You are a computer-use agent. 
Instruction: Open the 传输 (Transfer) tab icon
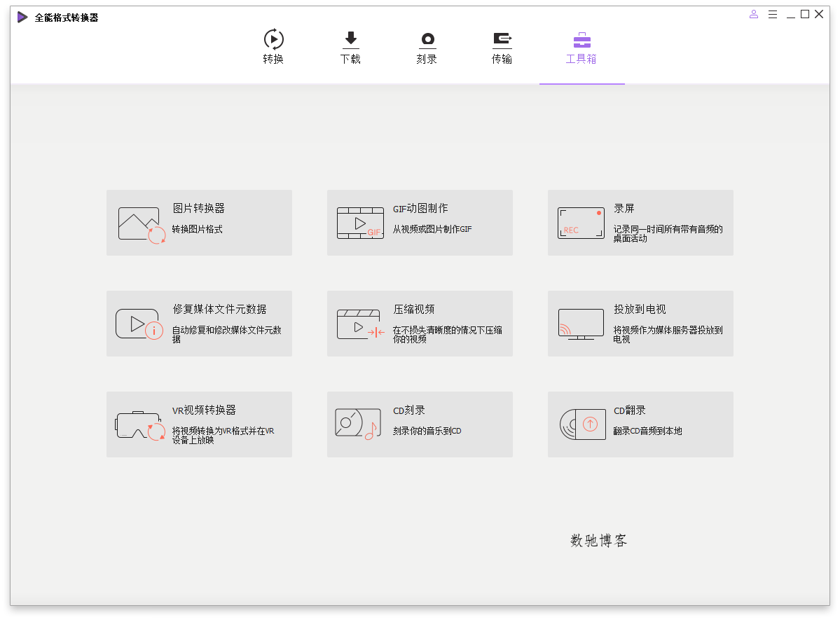click(502, 40)
